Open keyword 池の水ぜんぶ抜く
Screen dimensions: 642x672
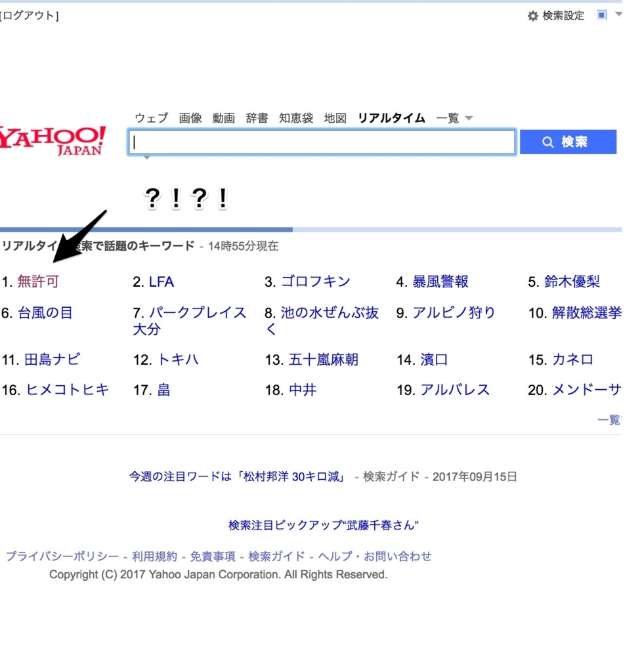(322, 320)
